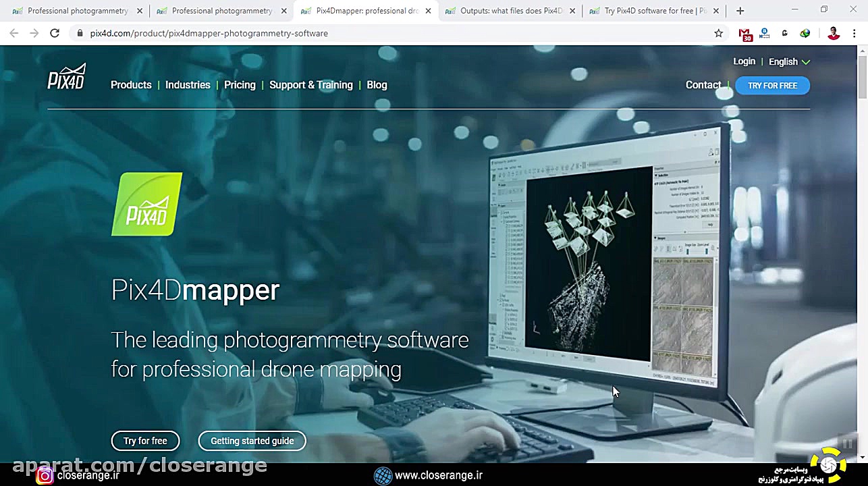868x486 pixels.
Task: Minimize the Chrome window
Action: tap(794, 10)
